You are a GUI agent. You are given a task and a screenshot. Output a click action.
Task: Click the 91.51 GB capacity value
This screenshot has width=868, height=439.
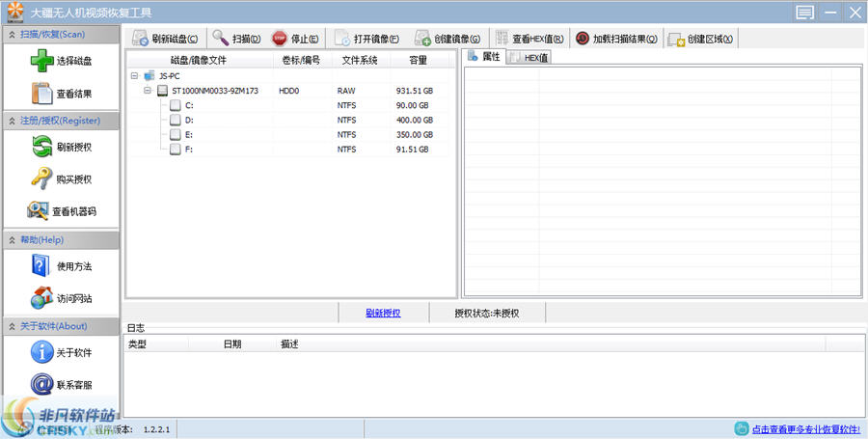413,149
